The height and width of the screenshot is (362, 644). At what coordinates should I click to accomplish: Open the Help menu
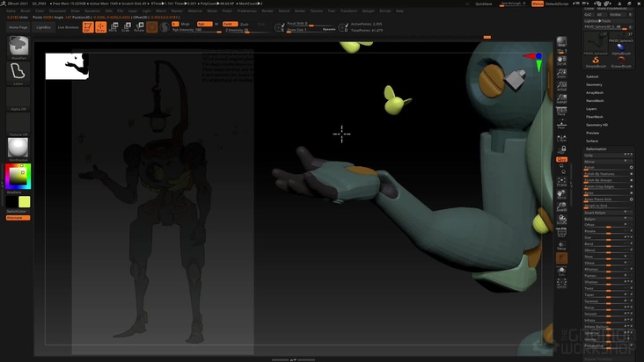(399, 11)
